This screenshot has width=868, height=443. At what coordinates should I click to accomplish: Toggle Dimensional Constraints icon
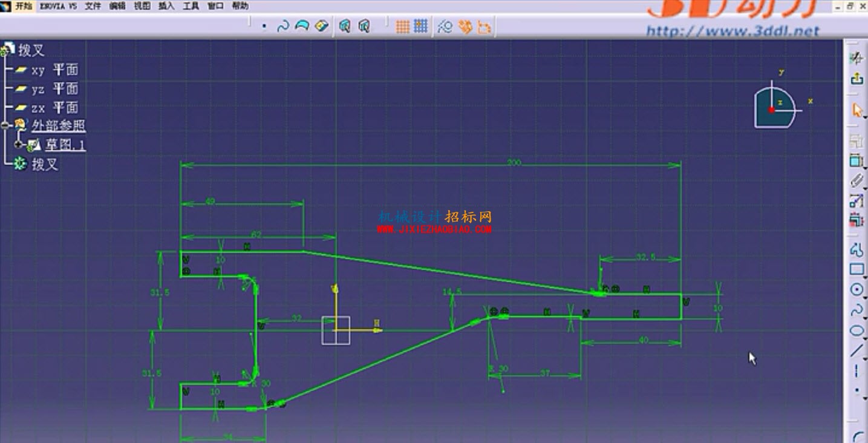tap(485, 27)
